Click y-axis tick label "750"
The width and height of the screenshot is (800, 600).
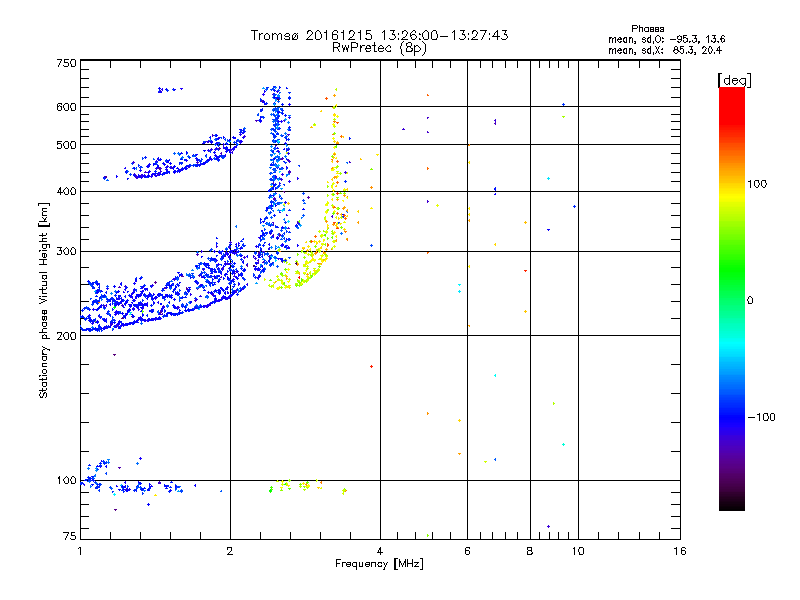click(66, 63)
